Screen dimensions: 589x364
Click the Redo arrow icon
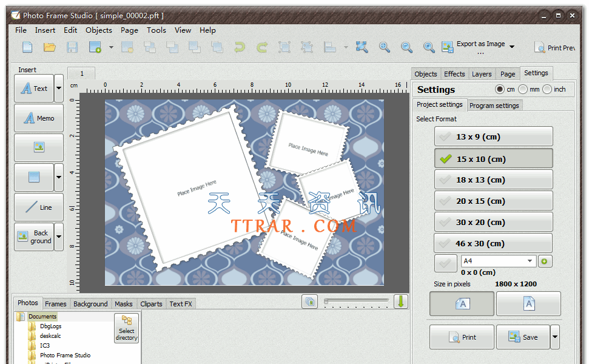pos(262,47)
